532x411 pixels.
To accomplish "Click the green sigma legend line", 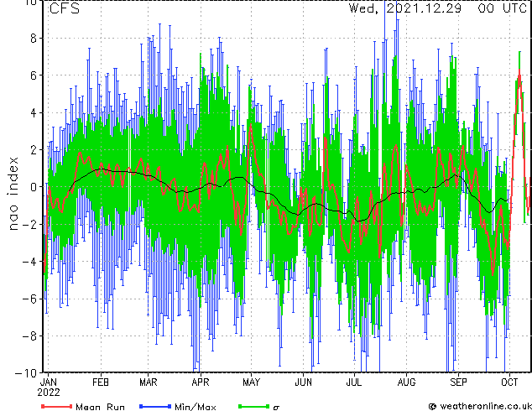I will tap(253, 406).
